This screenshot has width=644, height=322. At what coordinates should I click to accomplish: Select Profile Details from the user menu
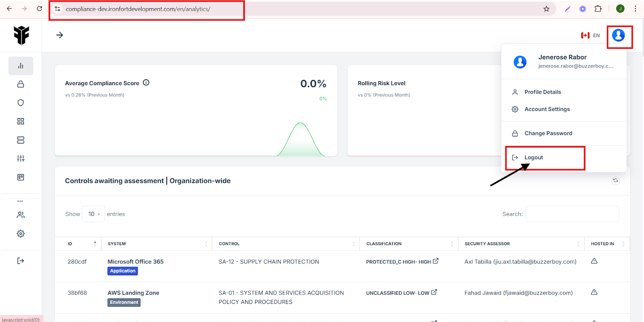pos(542,92)
